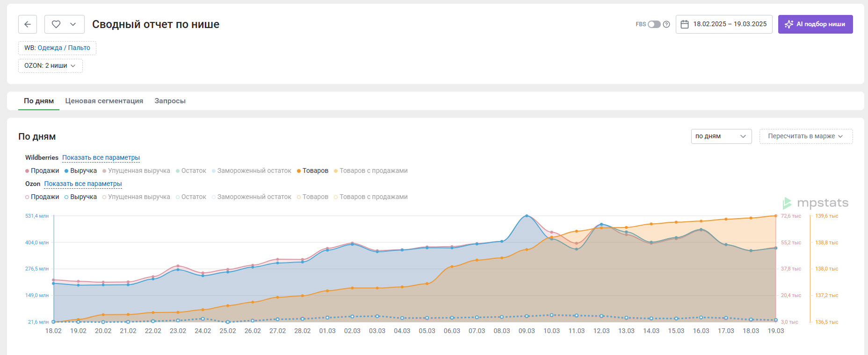Viewport: 868px width, 355px height.
Task: Expand favorites chevron next to heart
Action: tap(73, 24)
